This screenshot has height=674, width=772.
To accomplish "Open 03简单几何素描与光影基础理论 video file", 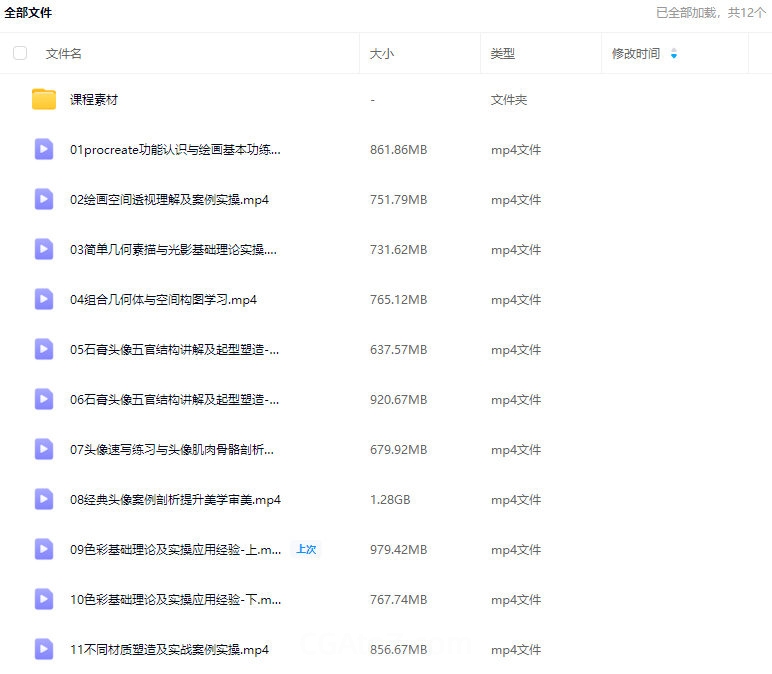I will click(x=173, y=250).
